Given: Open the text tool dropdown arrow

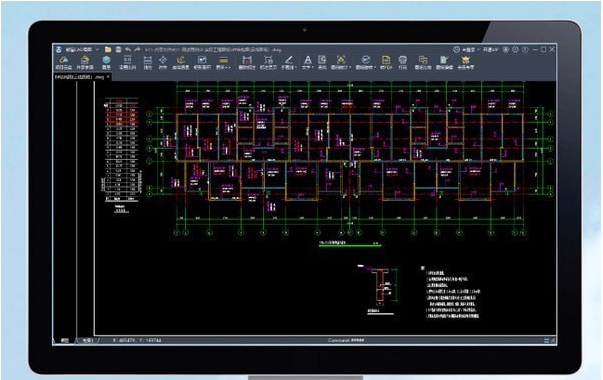Looking at the screenshot, I should coord(312,67).
